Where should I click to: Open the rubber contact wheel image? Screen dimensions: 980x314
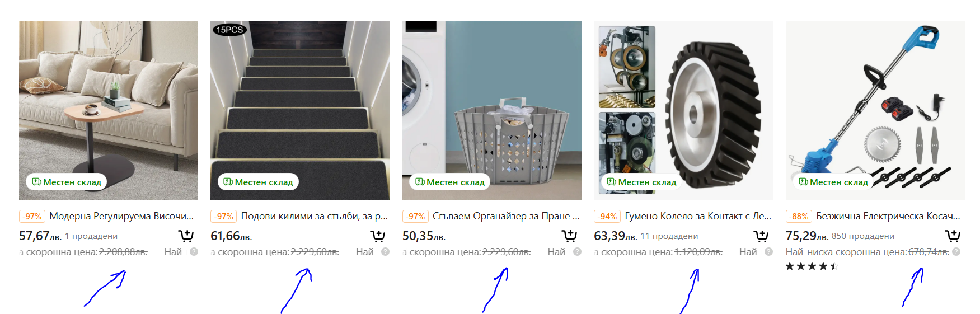point(683,110)
